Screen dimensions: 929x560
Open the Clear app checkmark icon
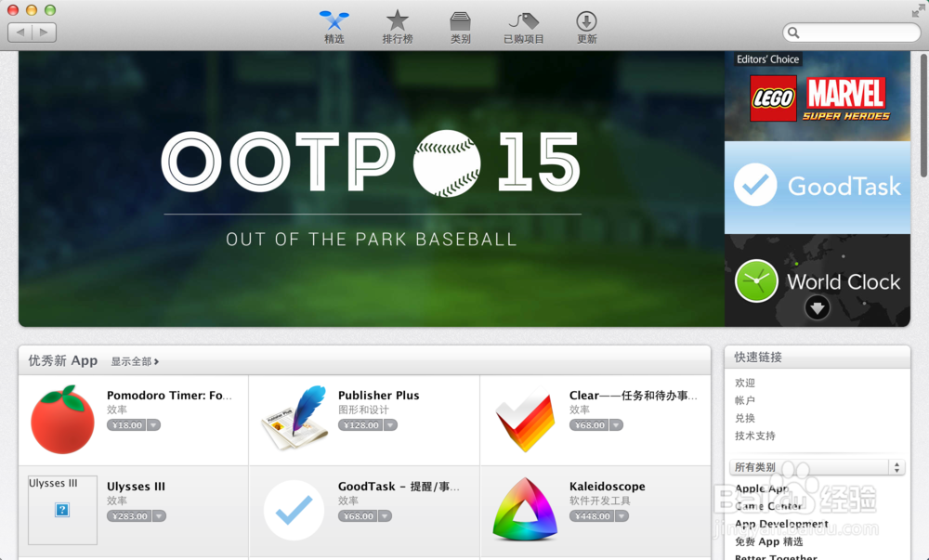point(525,420)
